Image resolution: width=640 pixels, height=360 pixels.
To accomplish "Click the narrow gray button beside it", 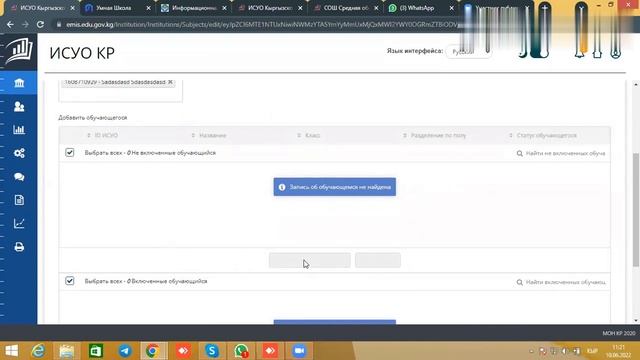I will point(378,260).
